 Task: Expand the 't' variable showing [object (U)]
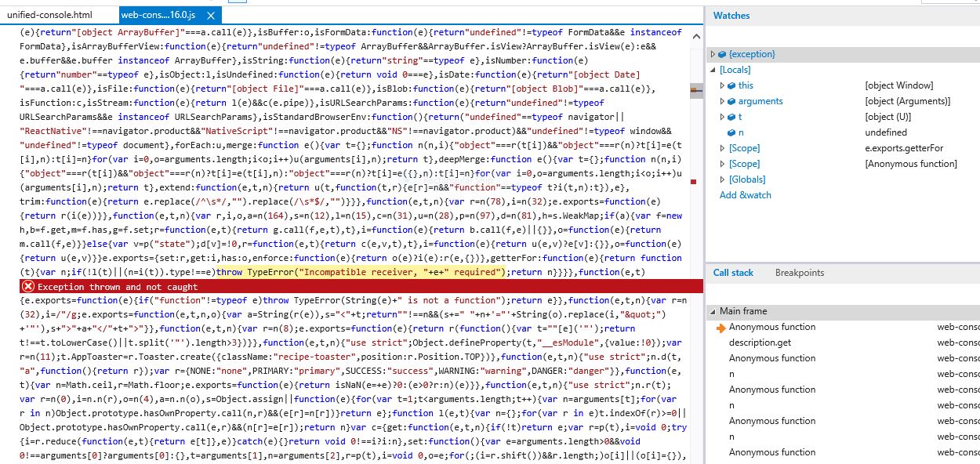(x=721, y=117)
